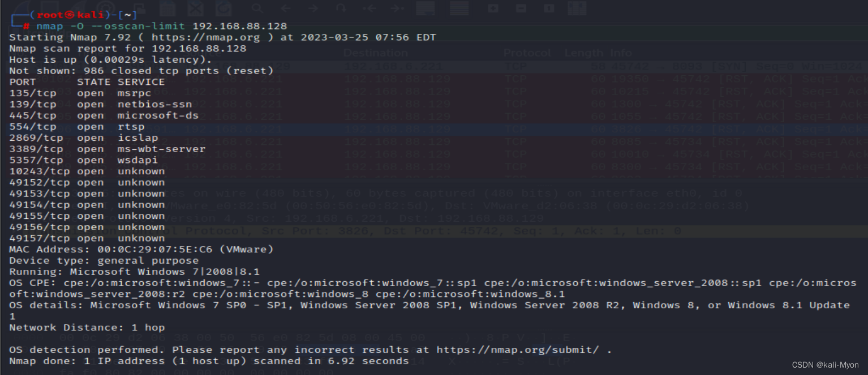Viewport: 868px width, 375px height.
Task: Sort packets by the Protocol column
Action: pos(527,53)
